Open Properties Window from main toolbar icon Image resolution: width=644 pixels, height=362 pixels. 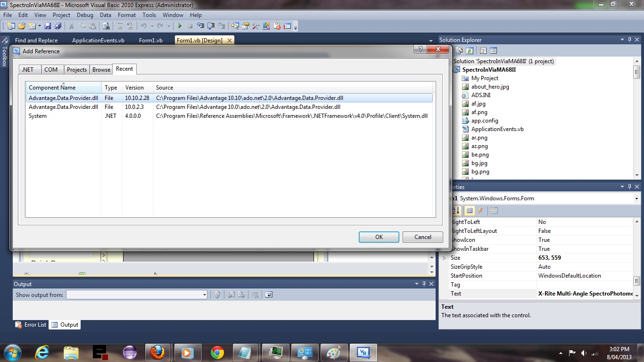pyautogui.click(x=245, y=26)
